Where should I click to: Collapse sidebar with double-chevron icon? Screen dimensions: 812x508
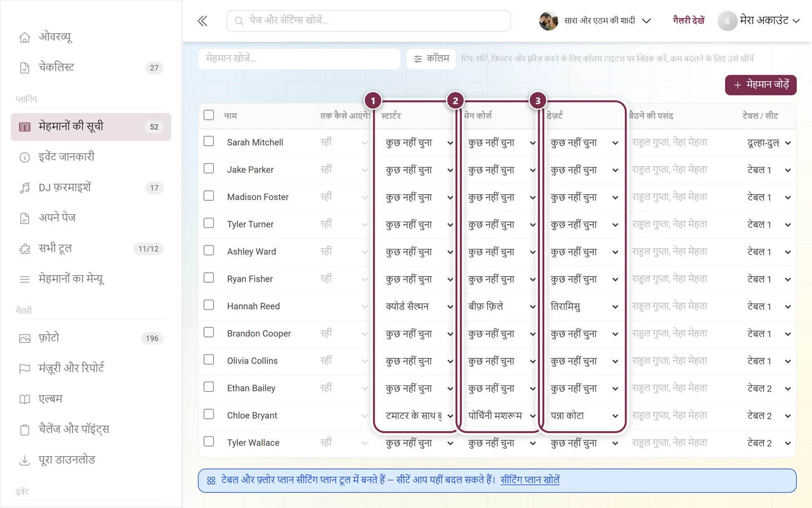tap(202, 21)
